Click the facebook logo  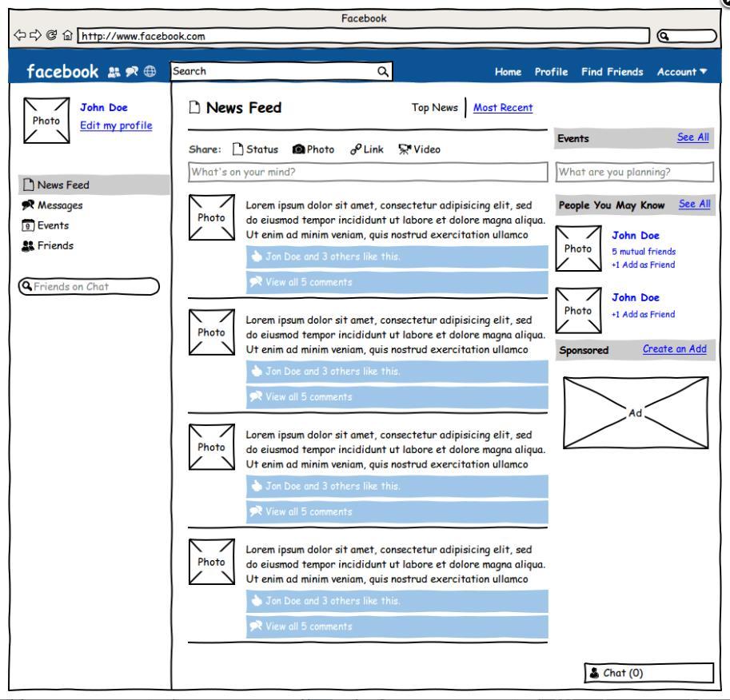pos(62,71)
